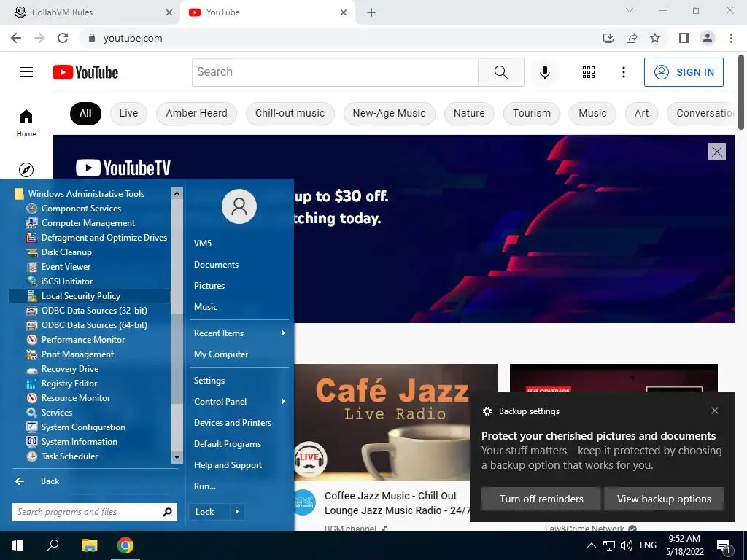Viewport: 747px width, 560px height.
Task: Click the Lock button
Action: [x=209, y=512]
